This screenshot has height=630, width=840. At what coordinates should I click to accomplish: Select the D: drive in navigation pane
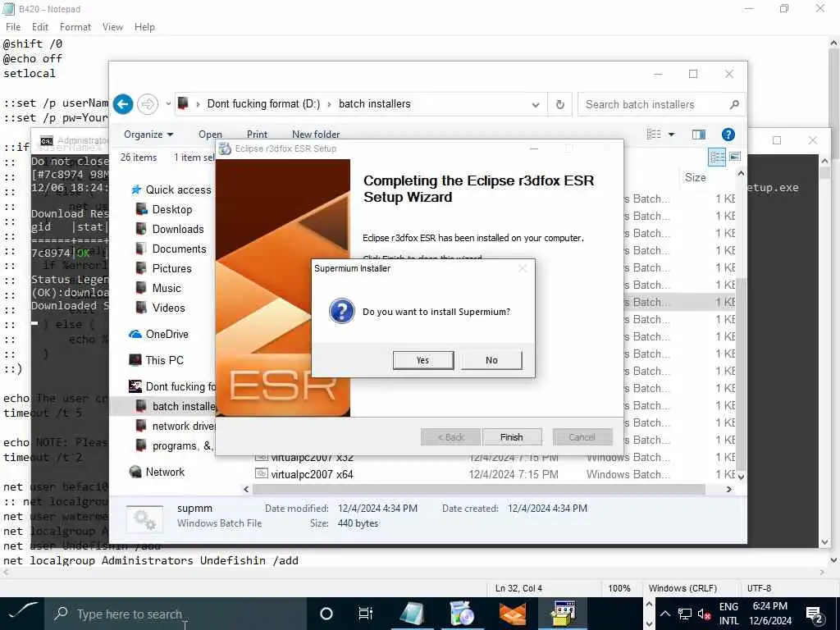tap(172, 387)
